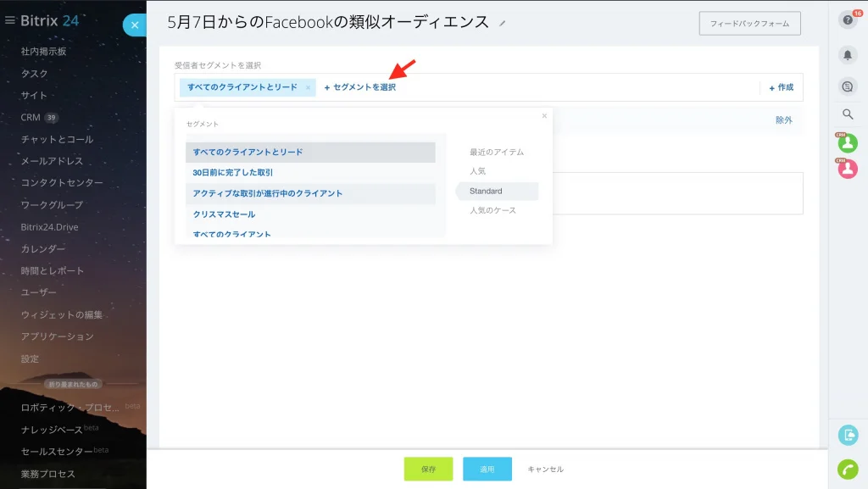The width and height of the screenshot is (868, 489).
Task: Click the search magnifier icon
Action: (x=848, y=114)
